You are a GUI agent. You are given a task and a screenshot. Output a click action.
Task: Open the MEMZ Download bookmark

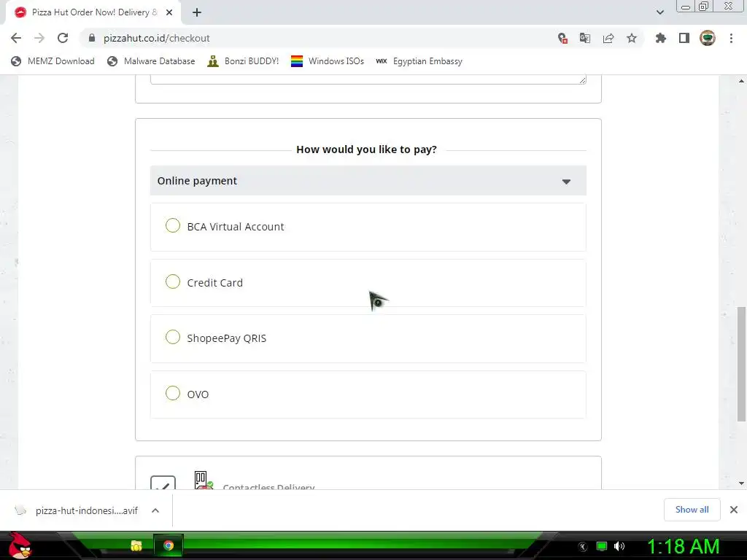click(53, 61)
